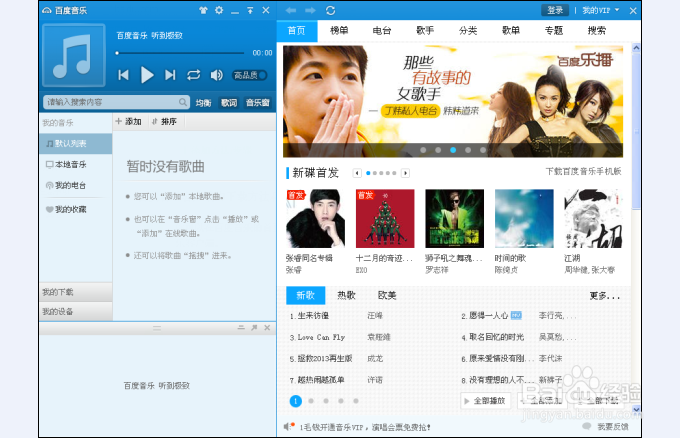Screen dimensions: 680x438
Task: Switch to the 搜索 tab
Action: pyautogui.click(x=597, y=30)
